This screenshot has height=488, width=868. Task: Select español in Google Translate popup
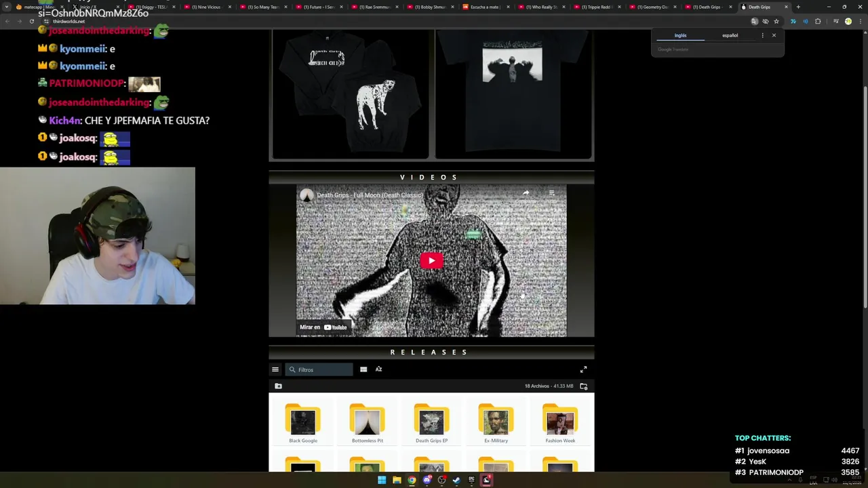point(730,35)
